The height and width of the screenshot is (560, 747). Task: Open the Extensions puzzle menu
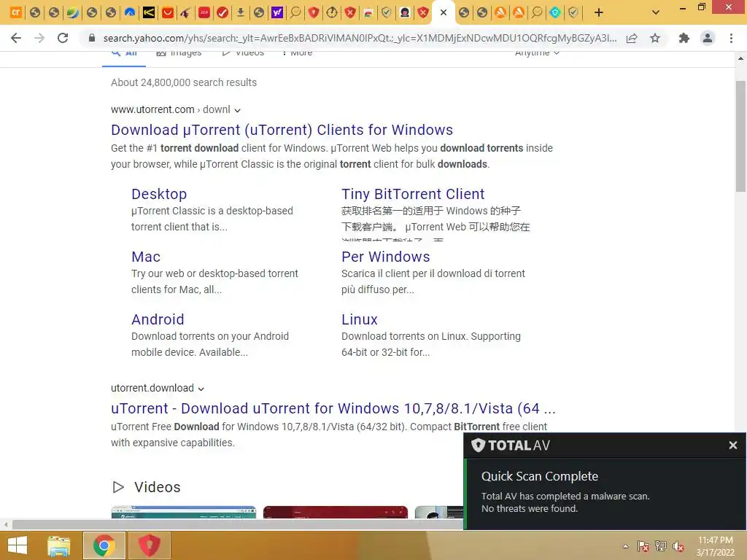click(x=684, y=38)
